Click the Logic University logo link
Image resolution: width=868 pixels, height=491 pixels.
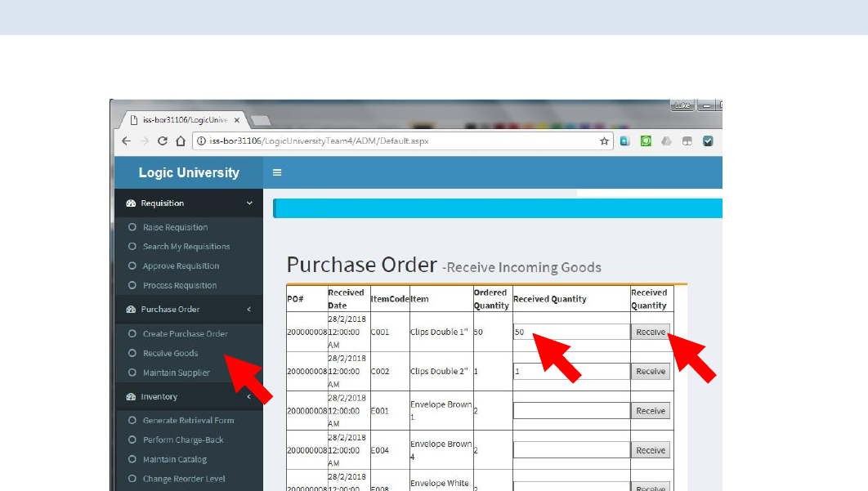coord(189,172)
